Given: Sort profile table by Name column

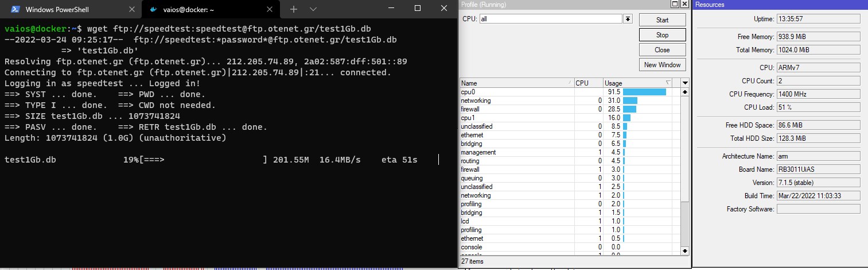Looking at the screenshot, I should [x=517, y=83].
